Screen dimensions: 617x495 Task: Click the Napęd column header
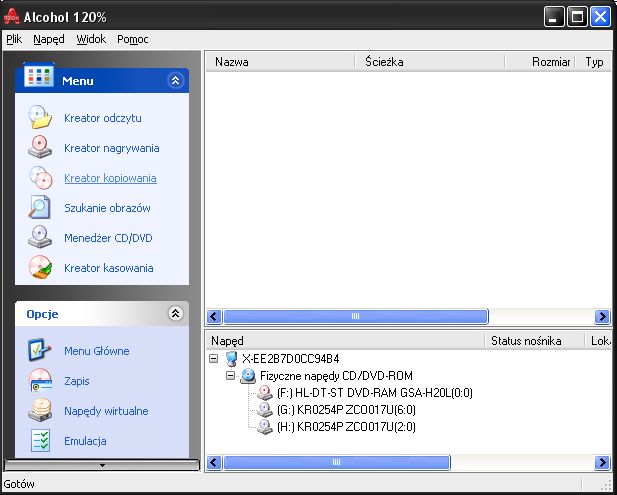tap(345, 340)
